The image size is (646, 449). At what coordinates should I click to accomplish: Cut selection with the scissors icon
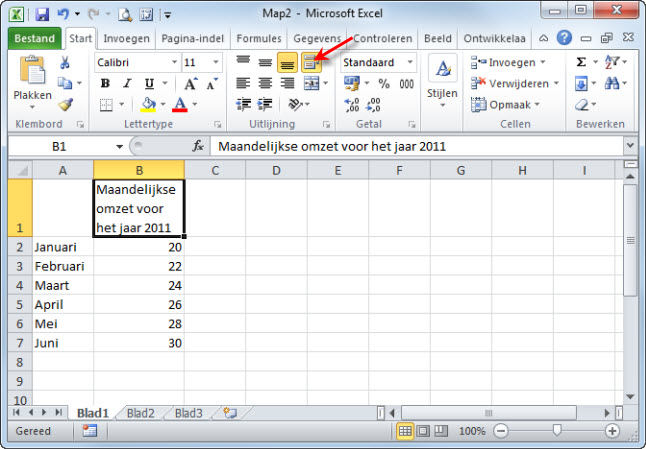pos(65,63)
